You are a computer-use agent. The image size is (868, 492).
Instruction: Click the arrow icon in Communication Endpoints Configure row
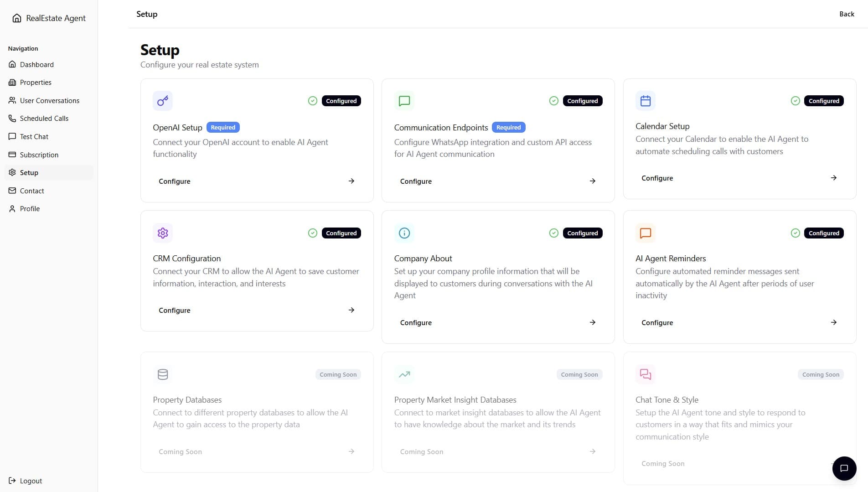pos(593,181)
